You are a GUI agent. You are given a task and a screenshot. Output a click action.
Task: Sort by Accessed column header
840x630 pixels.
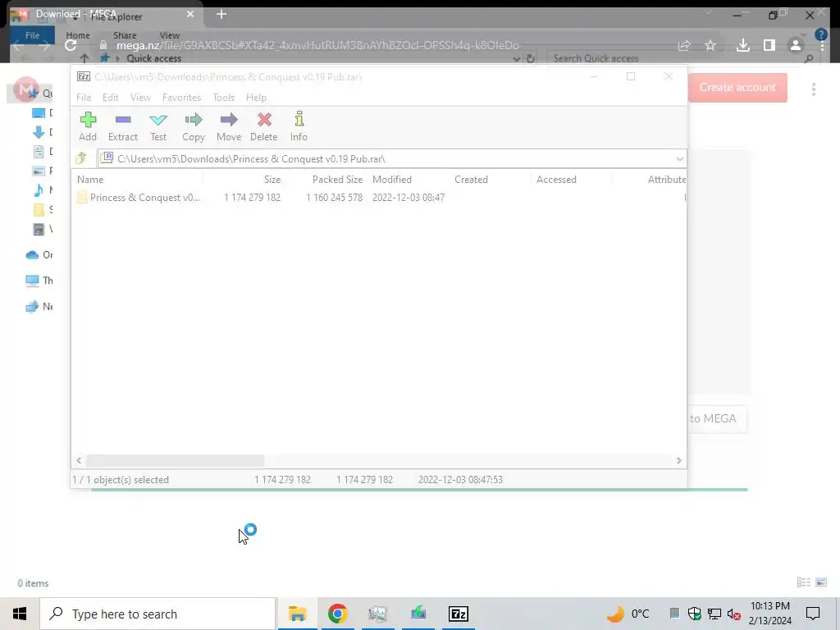tap(556, 180)
